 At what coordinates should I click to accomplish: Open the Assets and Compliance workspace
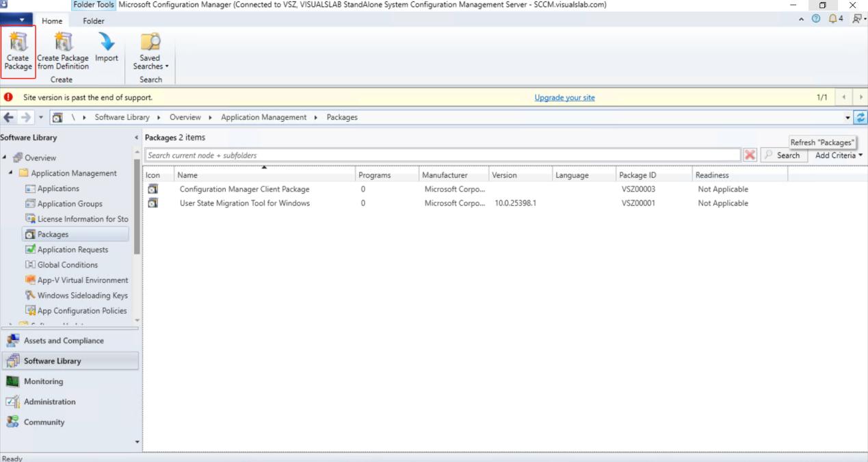tap(64, 341)
